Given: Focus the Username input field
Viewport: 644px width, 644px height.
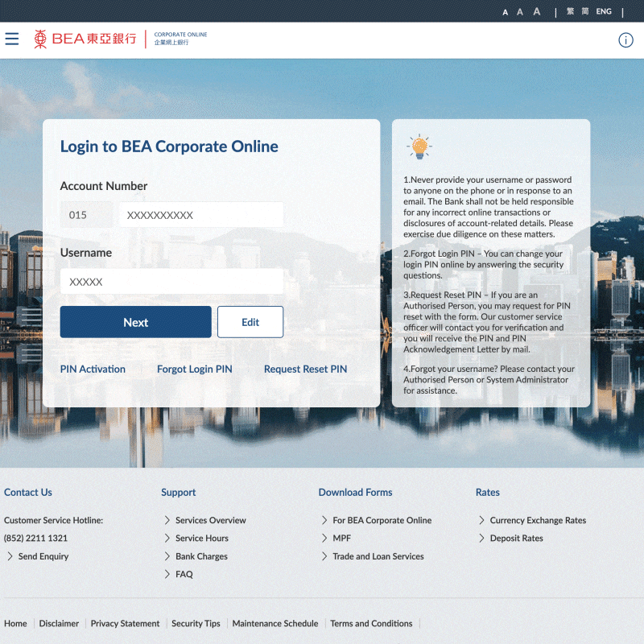Looking at the screenshot, I should 171,282.
